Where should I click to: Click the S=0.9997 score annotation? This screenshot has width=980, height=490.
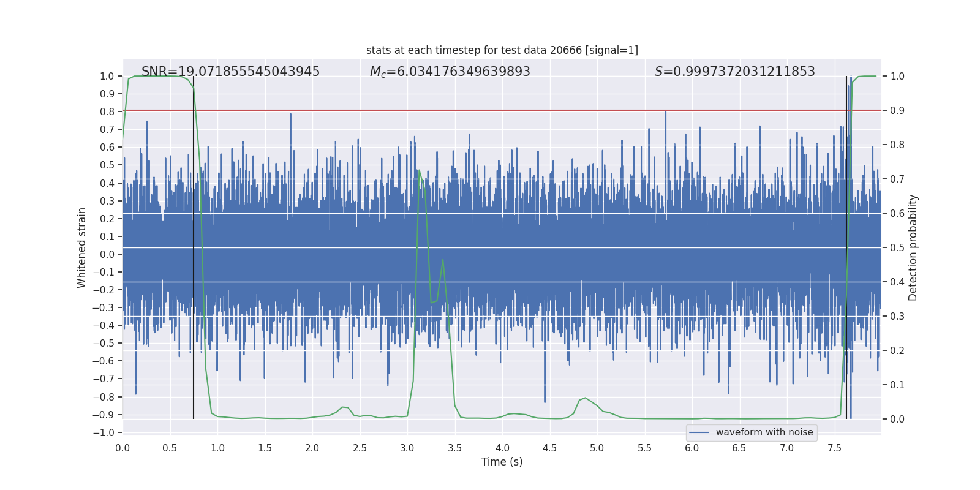pyautogui.click(x=734, y=72)
